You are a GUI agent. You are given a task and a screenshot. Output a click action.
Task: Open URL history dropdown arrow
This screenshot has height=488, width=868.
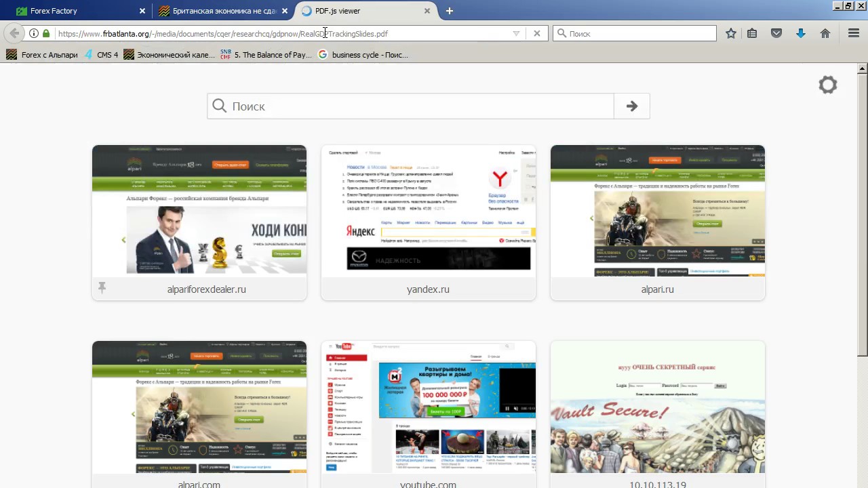click(x=516, y=33)
